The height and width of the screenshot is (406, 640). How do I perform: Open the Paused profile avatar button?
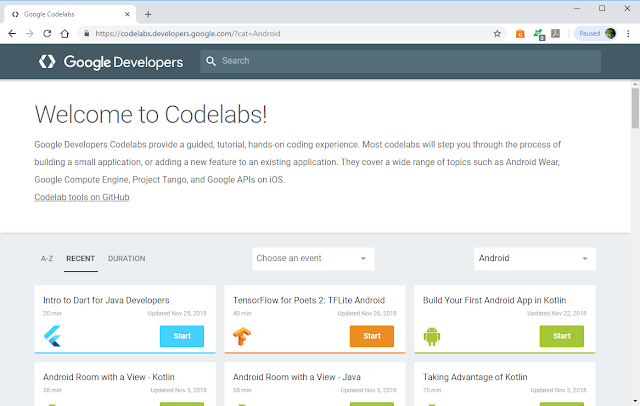click(x=596, y=33)
